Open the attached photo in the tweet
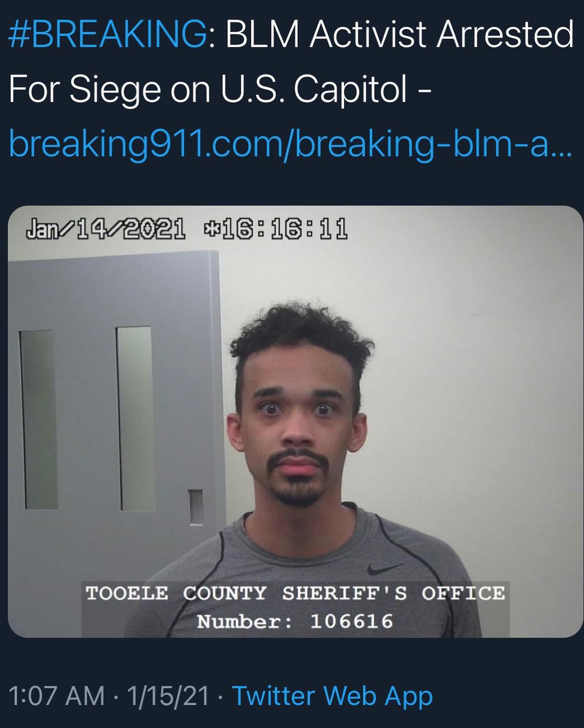The image size is (584, 728). (x=295, y=421)
